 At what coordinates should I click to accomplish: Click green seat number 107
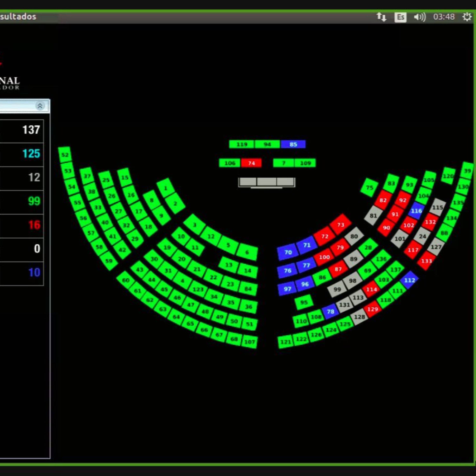(x=250, y=342)
